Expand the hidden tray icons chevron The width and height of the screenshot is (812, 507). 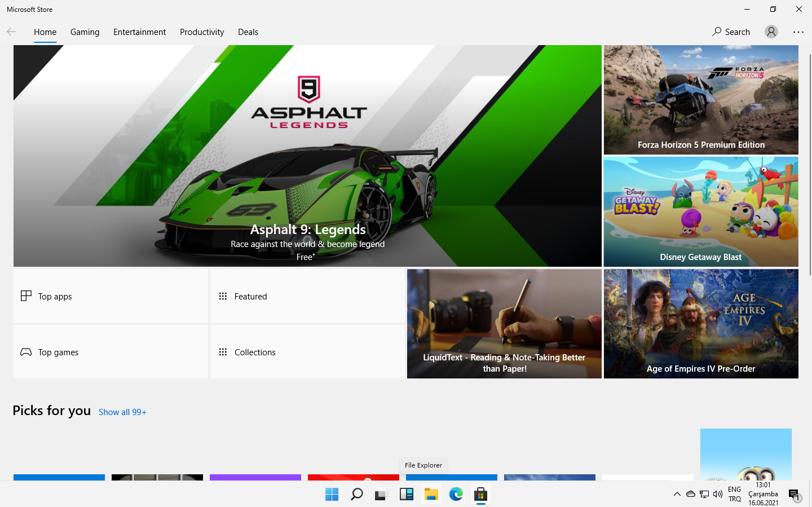click(x=677, y=495)
